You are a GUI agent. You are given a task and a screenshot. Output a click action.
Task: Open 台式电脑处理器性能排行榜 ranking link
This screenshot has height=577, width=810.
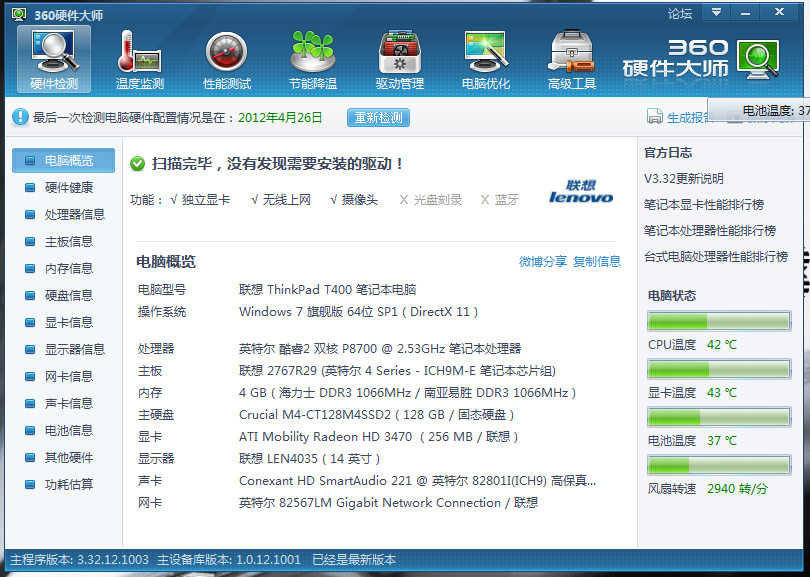pos(716,256)
